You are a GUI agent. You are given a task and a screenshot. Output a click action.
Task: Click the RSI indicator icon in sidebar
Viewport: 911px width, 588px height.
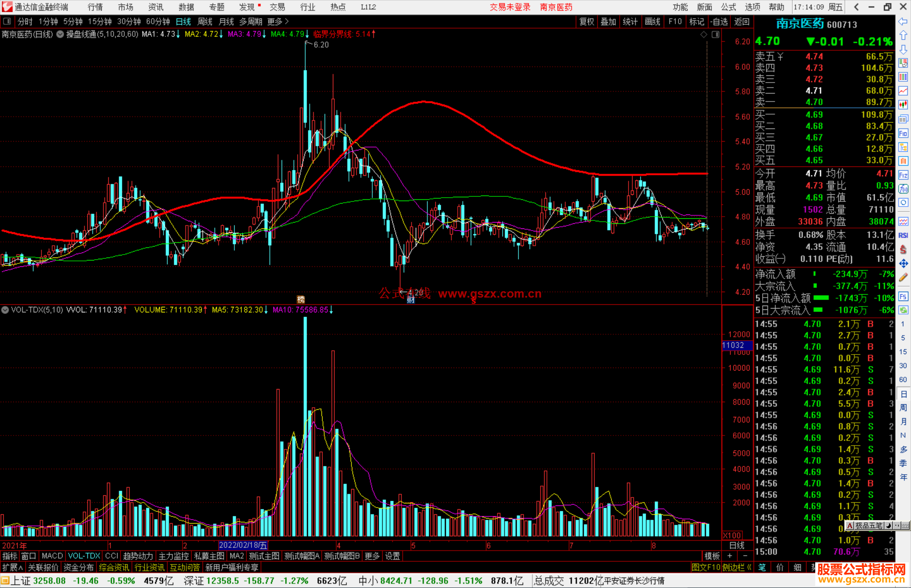click(x=903, y=235)
